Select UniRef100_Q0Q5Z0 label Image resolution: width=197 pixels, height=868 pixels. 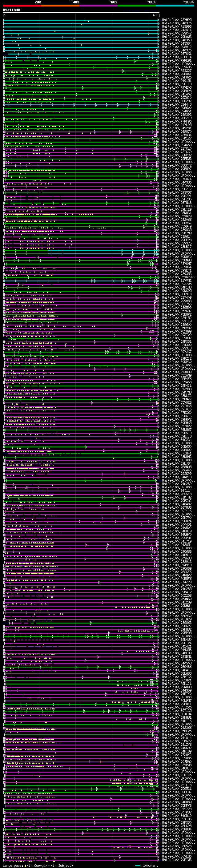point(177,846)
